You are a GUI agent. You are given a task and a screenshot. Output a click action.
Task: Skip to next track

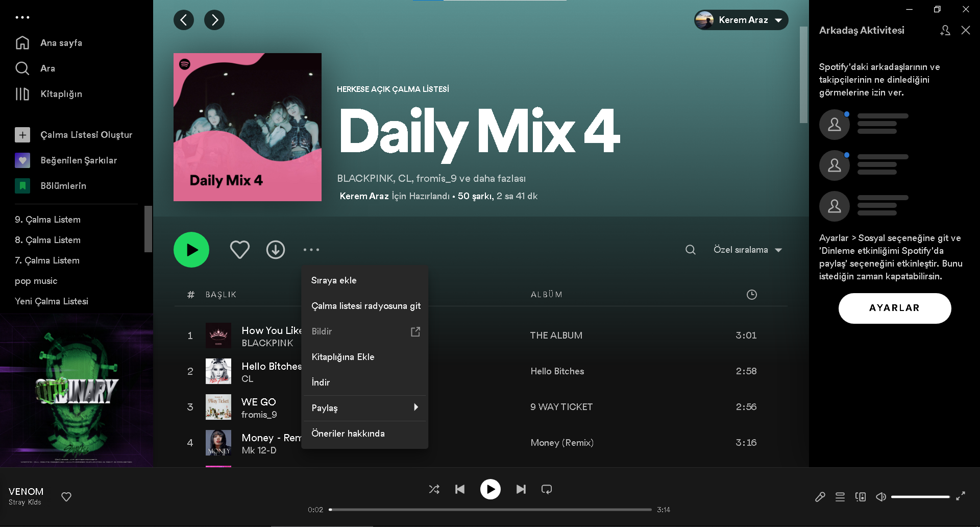(521, 489)
